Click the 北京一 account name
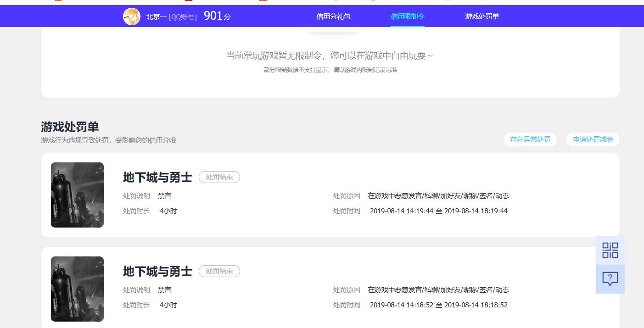Image resolution: width=644 pixels, height=328 pixels. point(157,17)
